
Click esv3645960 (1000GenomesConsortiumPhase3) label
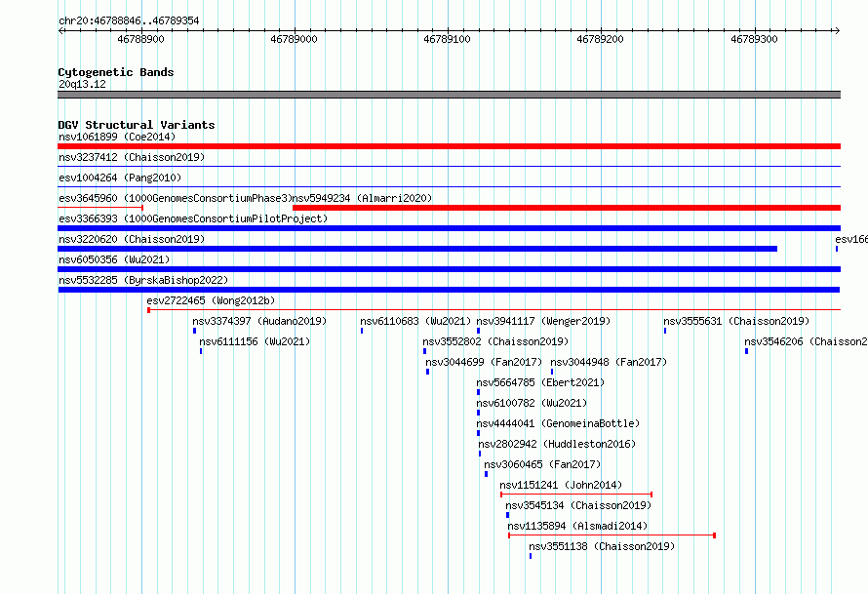click(176, 198)
